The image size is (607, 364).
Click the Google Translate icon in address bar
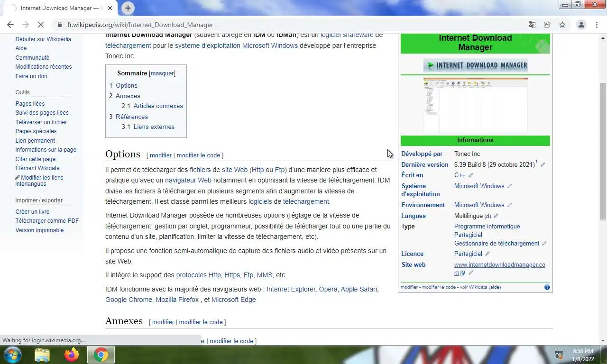point(532,25)
